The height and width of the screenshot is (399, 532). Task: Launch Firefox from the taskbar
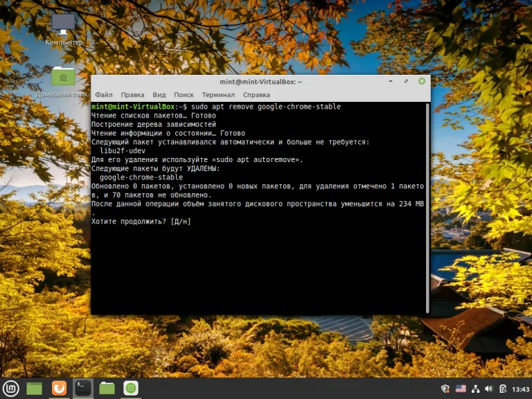point(59,388)
